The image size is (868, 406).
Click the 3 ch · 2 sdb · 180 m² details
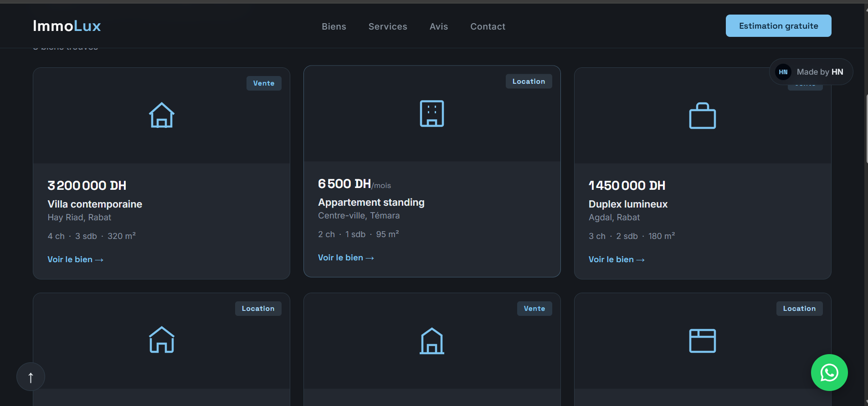[632, 236]
